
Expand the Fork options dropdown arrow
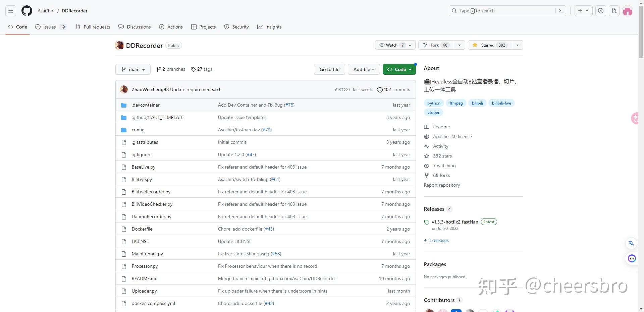point(459,45)
